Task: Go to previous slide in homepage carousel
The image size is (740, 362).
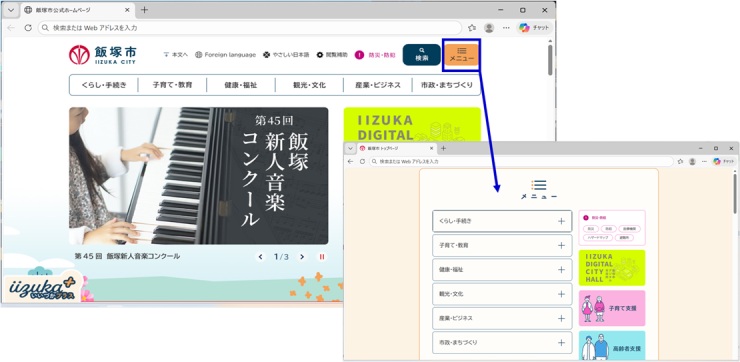Action: point(260,257)
